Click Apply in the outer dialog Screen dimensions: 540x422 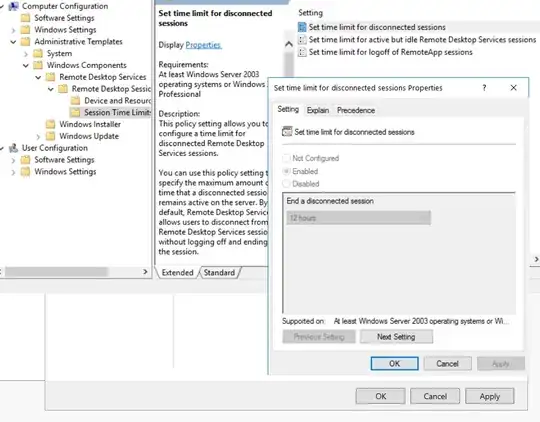point(489,396)
